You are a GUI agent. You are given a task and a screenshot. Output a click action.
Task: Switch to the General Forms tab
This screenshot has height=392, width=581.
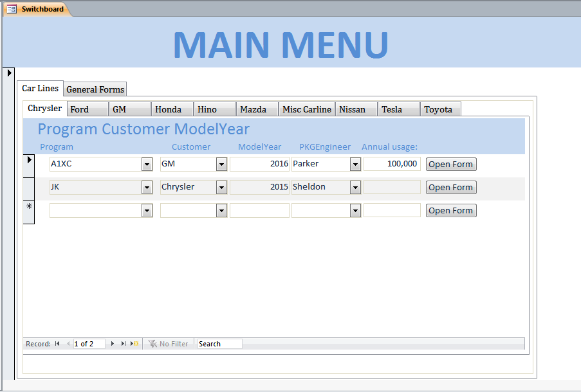click(x=95, y=89)
